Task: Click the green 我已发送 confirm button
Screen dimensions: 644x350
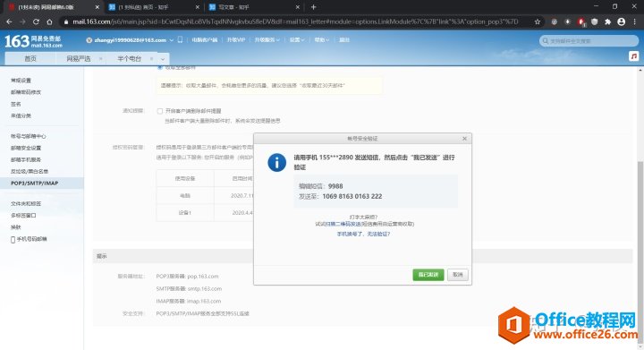Action: pos(428,275)
